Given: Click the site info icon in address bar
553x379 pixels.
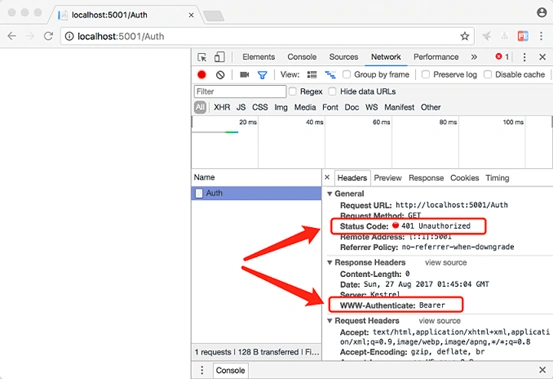Looking at the screenshot, I should tap(69, 36).
